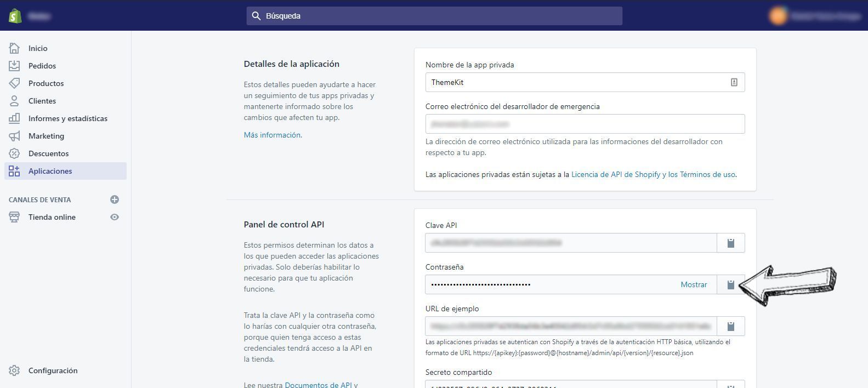The height and width of the screenshot is (388, 868).
Task: Select Aplicaciones menu item
Action: click(x=66, y=171)
